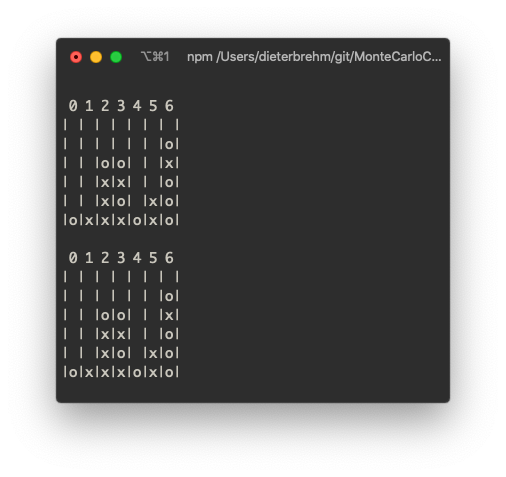Click empty terminal area right of the boards
Screen dimensions: 506x477
click(313, 233)
